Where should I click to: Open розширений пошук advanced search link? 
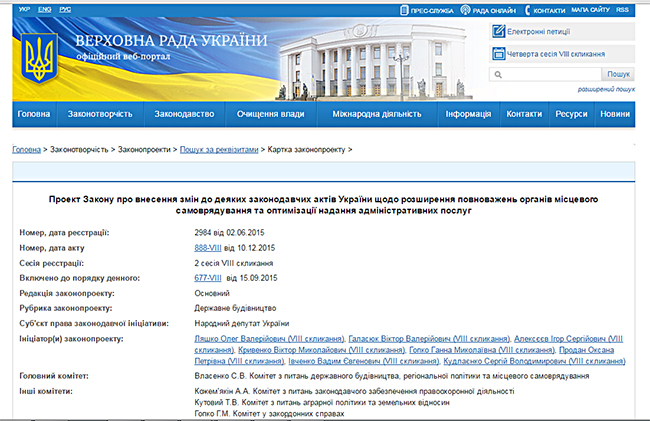coord(606,90)
